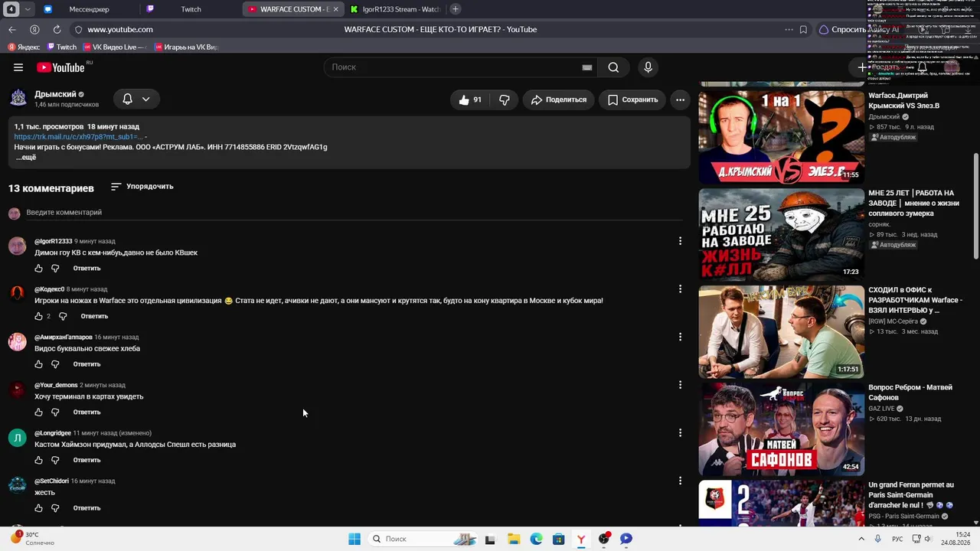This screenshot has height=551, width=980.
Task: Open page options three-dot menu in address bar
Action: [x=789, y=29]
